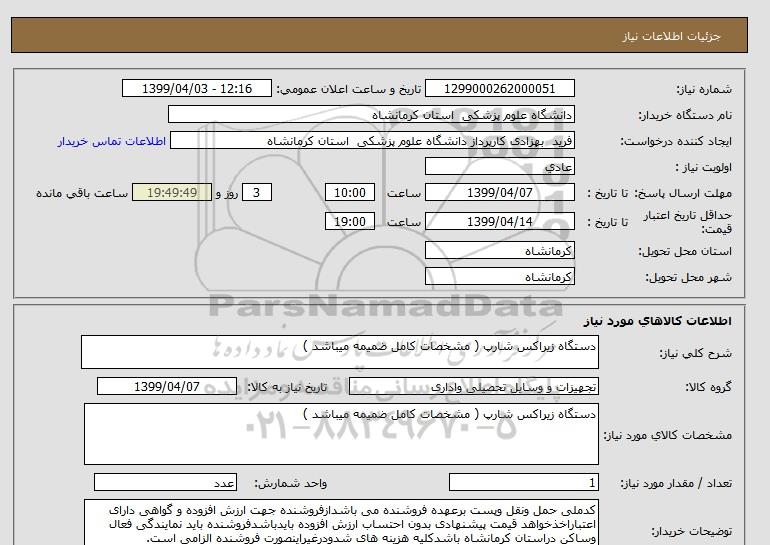
Task: Click the label گروه کالا
Action: pos(708,387)
